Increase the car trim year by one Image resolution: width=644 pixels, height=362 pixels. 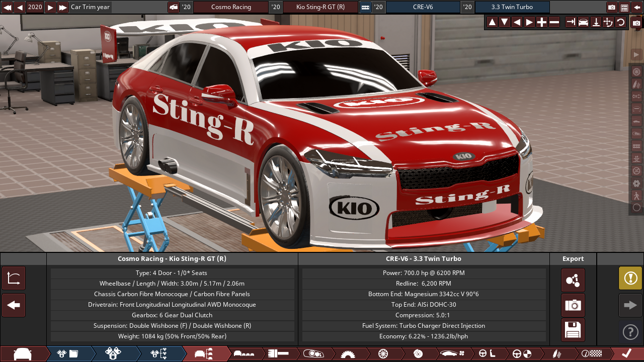pyautogui.click(x=50, y=7)
